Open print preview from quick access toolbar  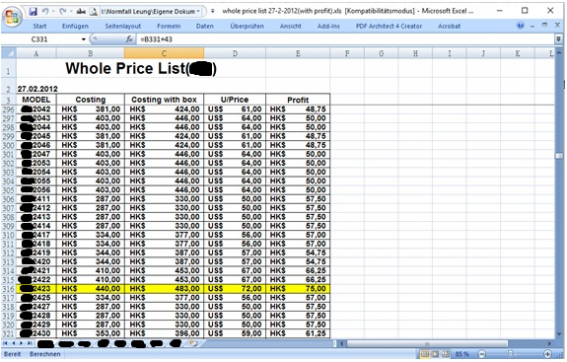93,12
